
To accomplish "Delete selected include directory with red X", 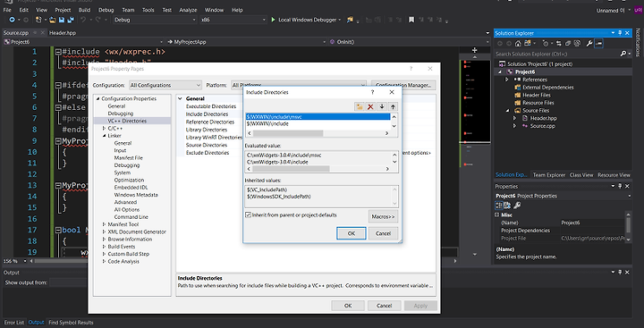I will click(370, 106).
